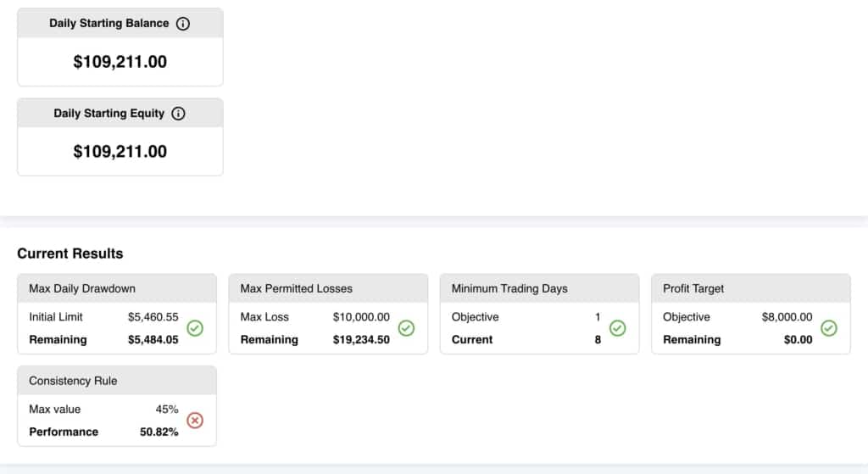Select the $10,000.00 max loss value

tap(361, 317)
